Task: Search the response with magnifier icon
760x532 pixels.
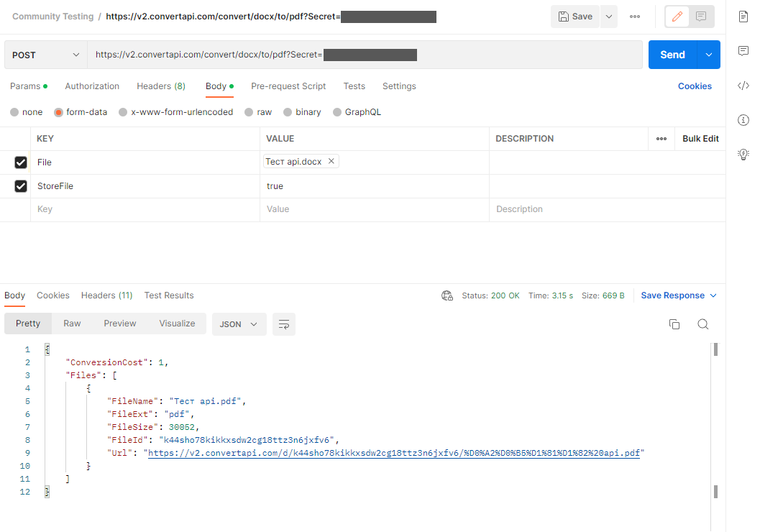Action: click(x=703, y=324)
